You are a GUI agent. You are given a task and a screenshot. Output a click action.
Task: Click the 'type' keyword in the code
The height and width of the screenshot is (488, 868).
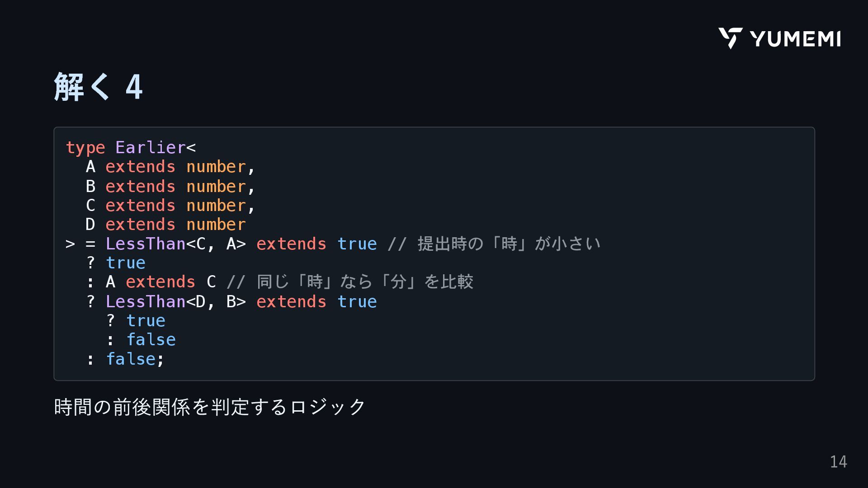85,148
